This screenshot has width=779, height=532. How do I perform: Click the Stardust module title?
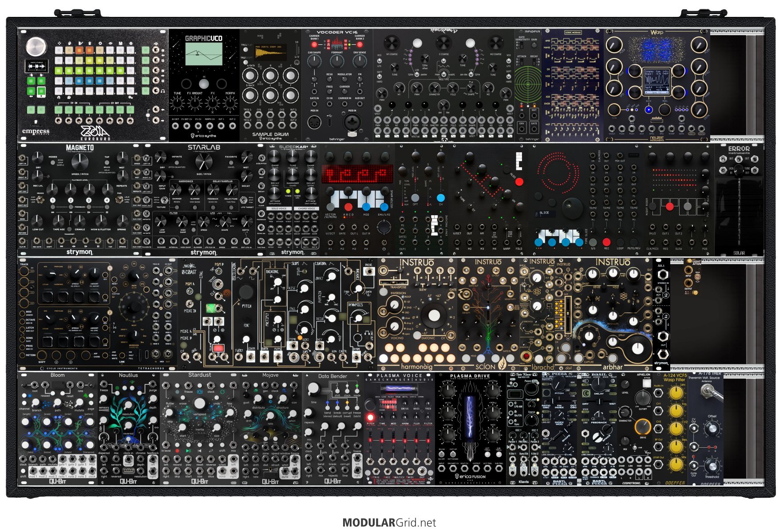pyautogui.click(x=200, y=375)
